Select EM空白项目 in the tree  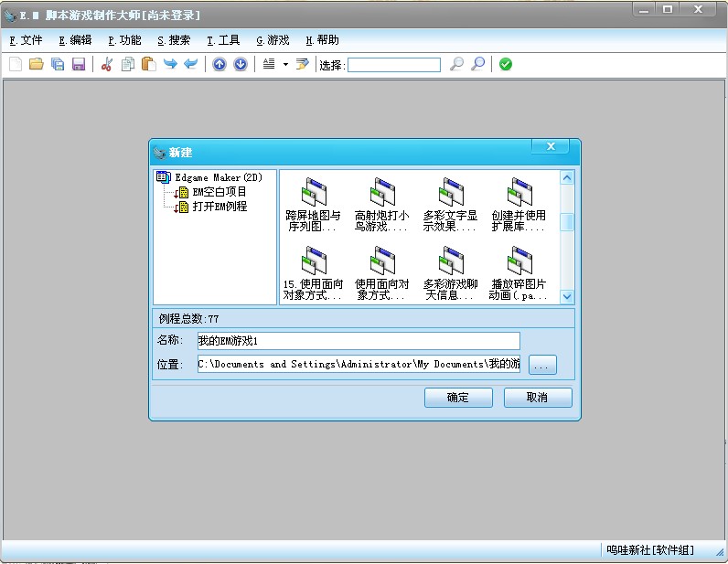(x=219, y=192)
